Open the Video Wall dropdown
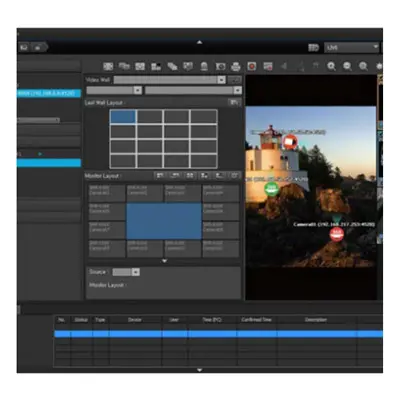The height and width of the screenshot is (400, 400). (x=170, y=80)
